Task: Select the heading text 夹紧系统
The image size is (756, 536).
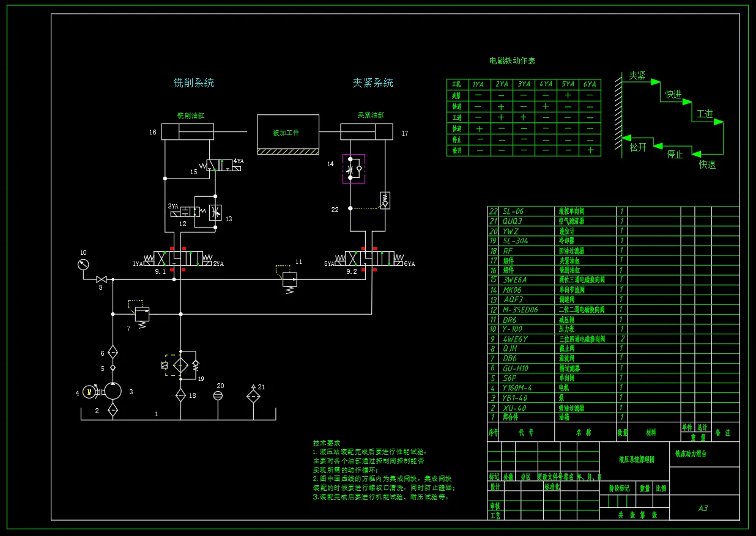Action: point(372,83)
